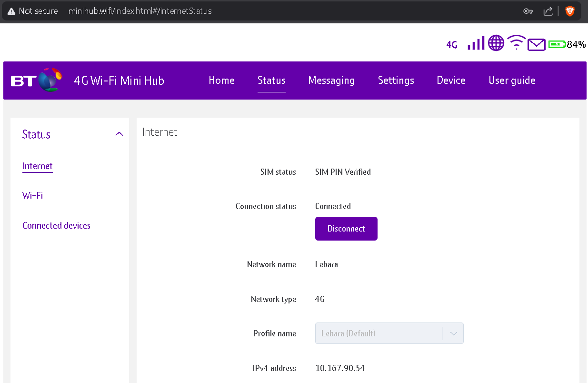Open the User guide tab

512,81
